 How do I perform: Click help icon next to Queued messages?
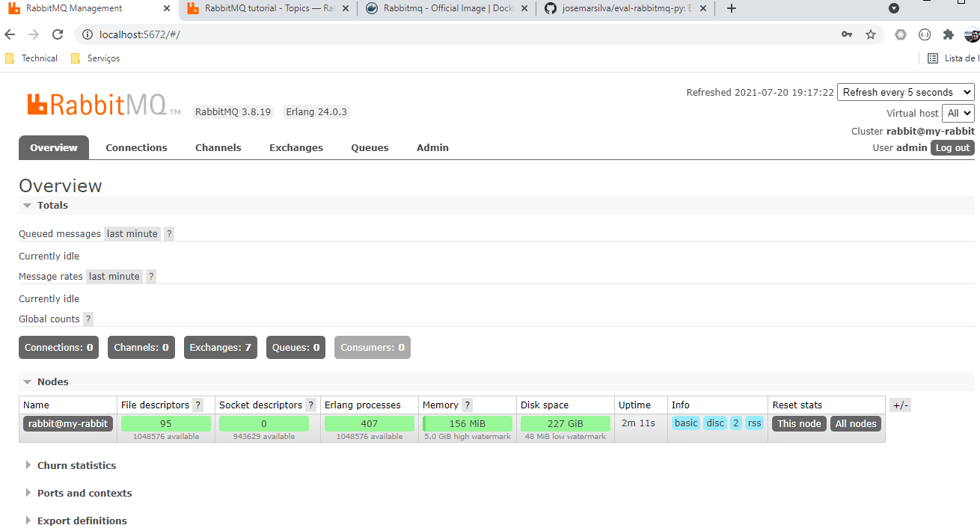pyautogui.click(x=169, y=233)
